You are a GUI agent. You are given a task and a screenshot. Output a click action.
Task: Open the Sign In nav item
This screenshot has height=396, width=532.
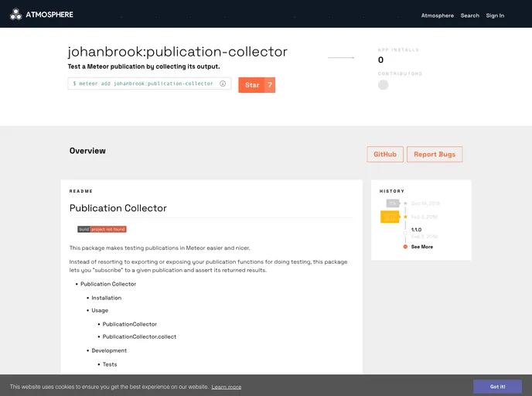click(495, 15)
